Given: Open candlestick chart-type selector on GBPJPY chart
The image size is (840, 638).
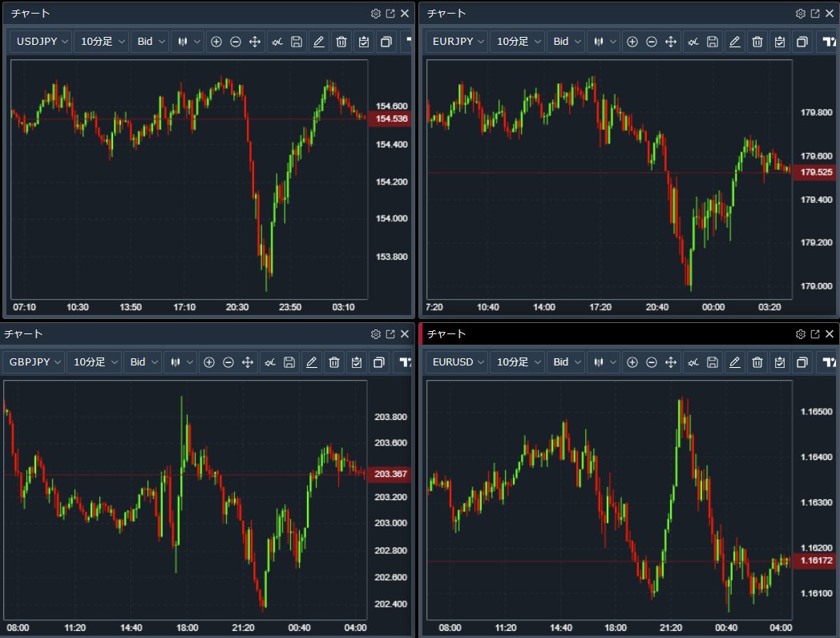Looking at the screenshot, I should click(x=181, y=362).
